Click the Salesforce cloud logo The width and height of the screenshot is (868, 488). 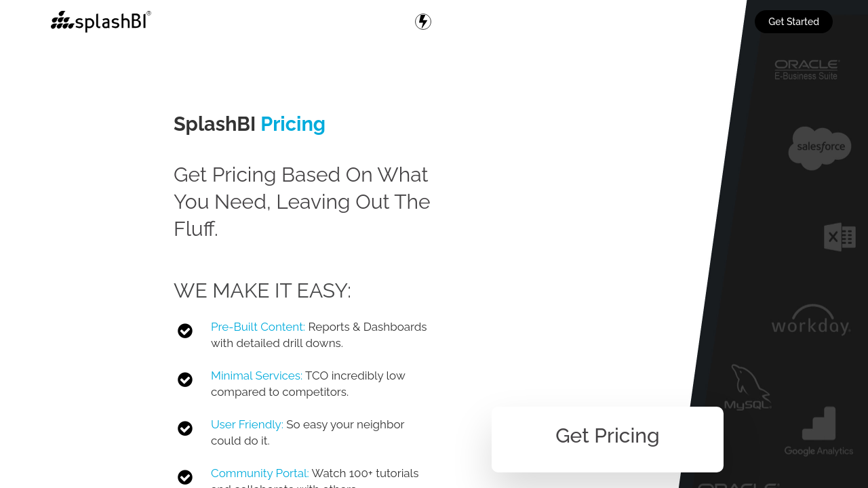[x=820, y=148]
